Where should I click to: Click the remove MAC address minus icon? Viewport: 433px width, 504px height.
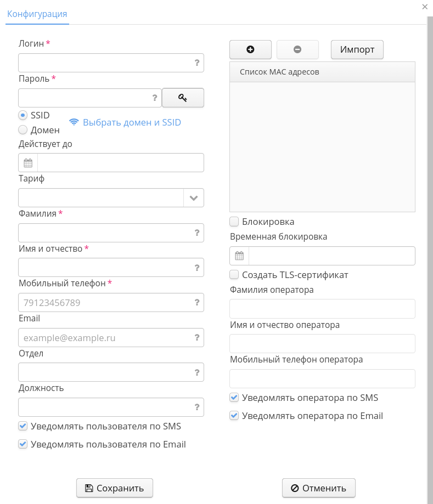coord(297,49)
